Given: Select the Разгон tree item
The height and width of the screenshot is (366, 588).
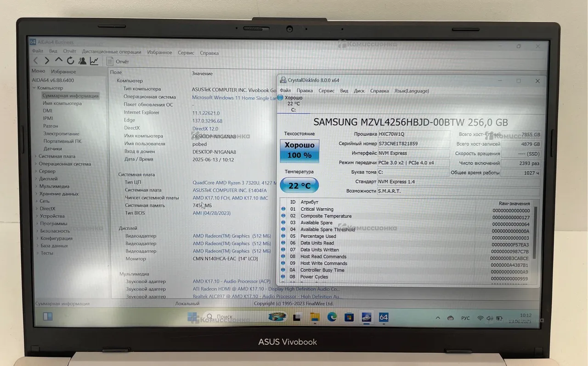Looking at the screenshot, I should tap(51, 126).
